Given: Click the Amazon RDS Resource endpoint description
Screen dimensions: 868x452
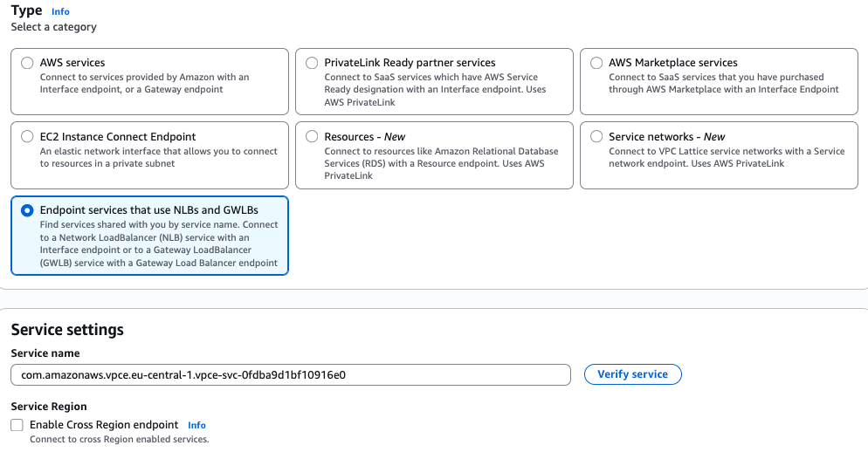Looking at the screenshot, I should point(441,163).
